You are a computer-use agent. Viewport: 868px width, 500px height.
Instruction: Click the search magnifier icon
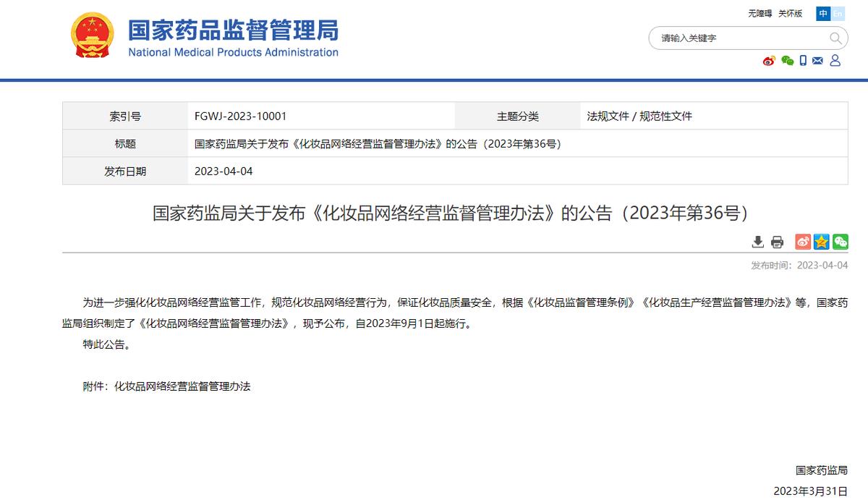tap(835, 38)
